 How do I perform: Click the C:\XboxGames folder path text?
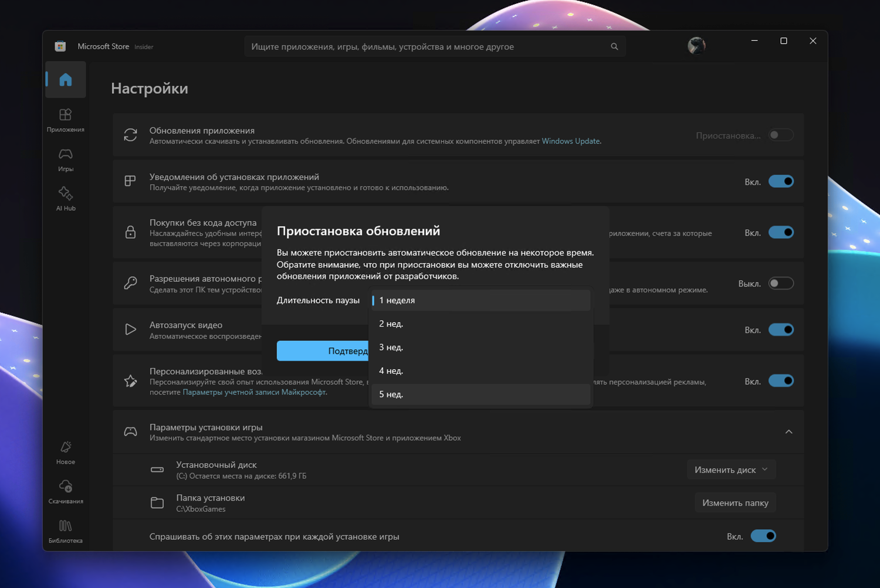click(201, 509)
